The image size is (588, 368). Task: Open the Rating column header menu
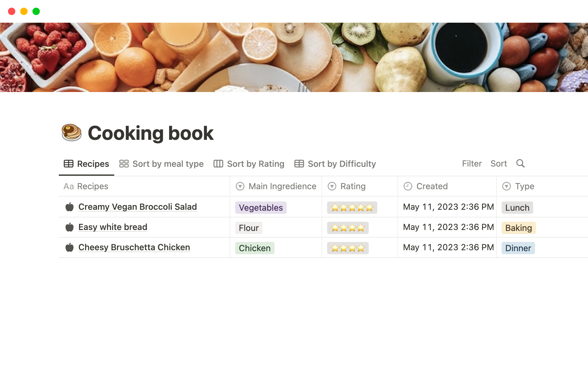pyautogui.click(x=352, y=186)
